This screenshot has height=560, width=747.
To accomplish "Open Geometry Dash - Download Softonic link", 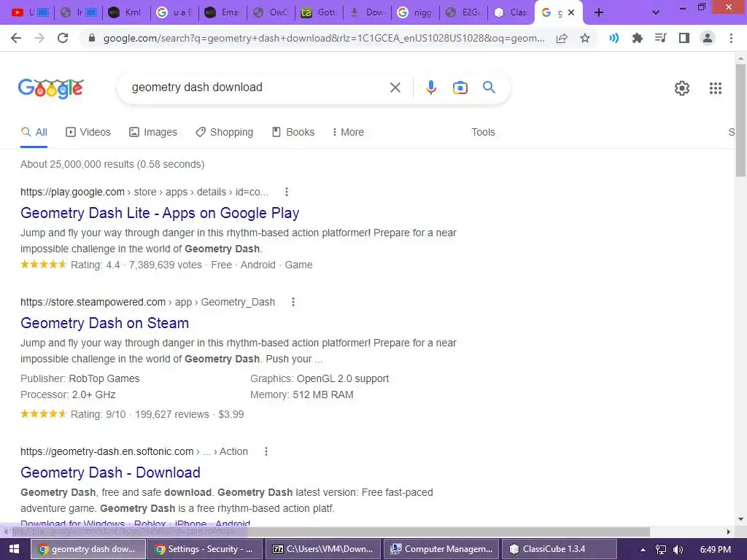I will click(110, 472).
